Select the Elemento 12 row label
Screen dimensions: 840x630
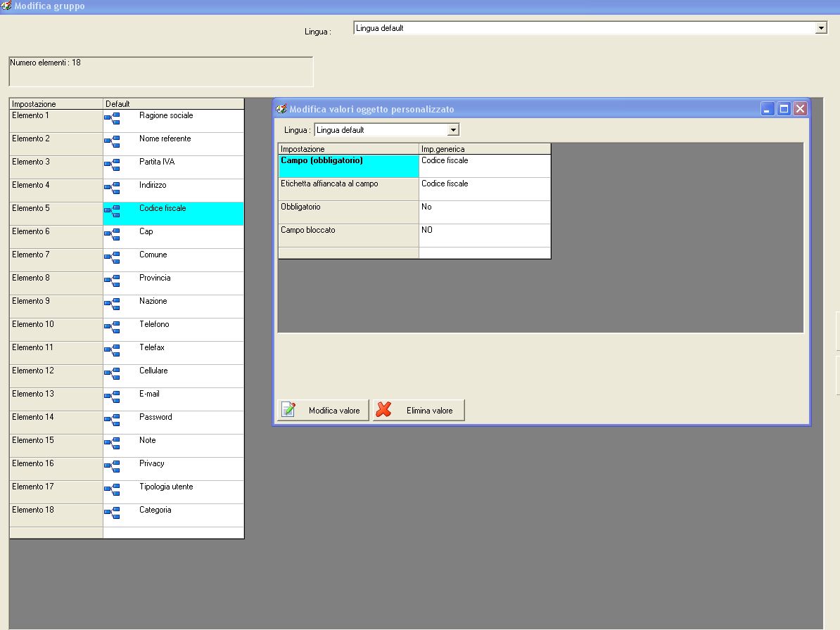[x=56, y=375]
